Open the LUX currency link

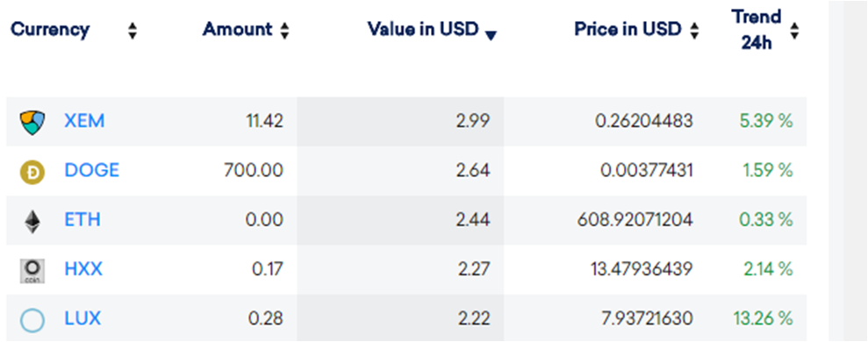point(82,318)
